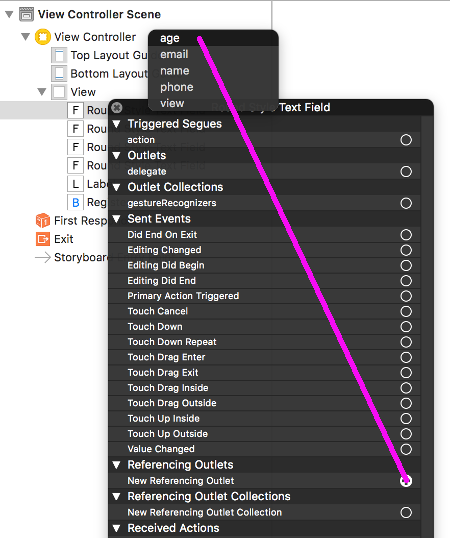Click the Editing Changed connection circle
This screenshot has height=538, width=450.
coord(406,250)
